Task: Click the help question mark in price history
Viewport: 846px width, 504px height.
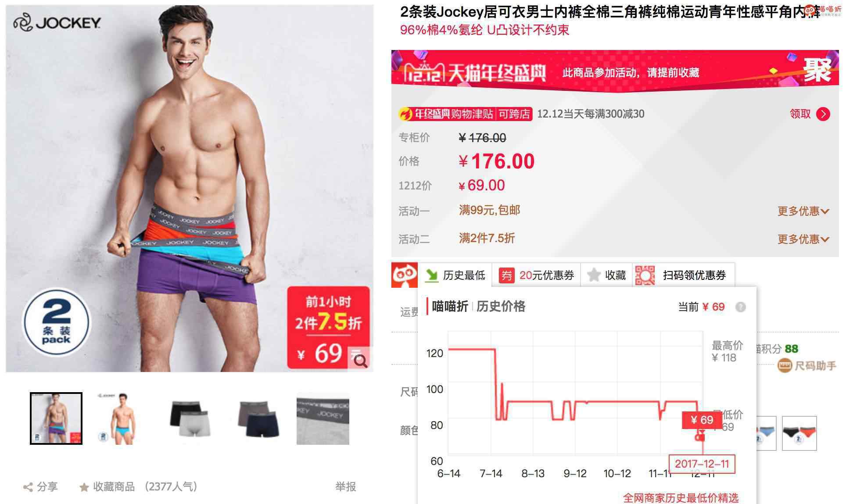Action: (x=741, y=307)
